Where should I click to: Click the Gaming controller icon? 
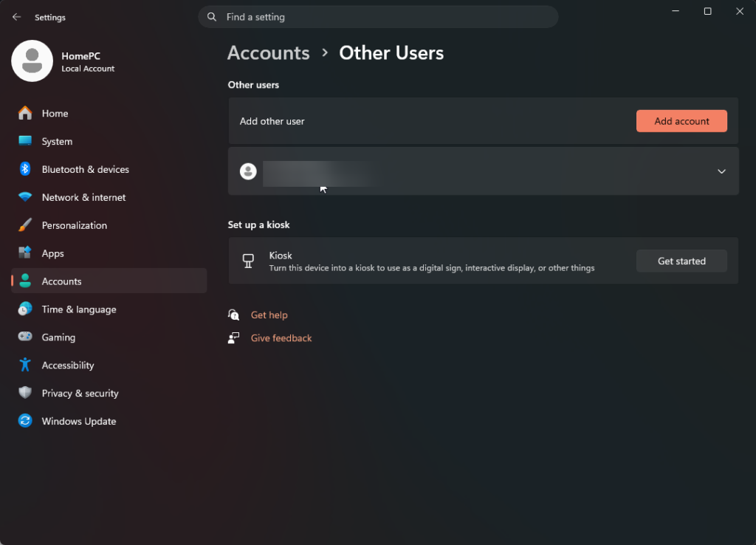[x=25, y=337]
